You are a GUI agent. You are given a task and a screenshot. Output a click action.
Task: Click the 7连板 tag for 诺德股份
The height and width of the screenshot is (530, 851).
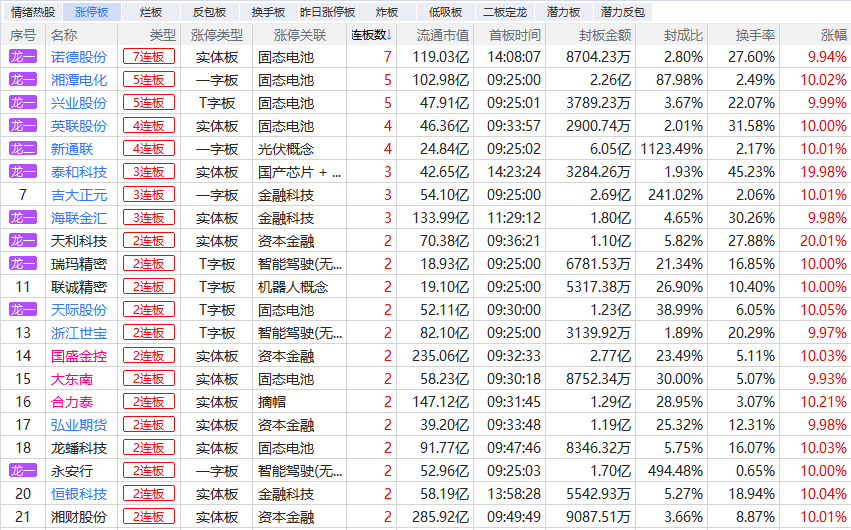pyautogui.click(x=149, y=56)
